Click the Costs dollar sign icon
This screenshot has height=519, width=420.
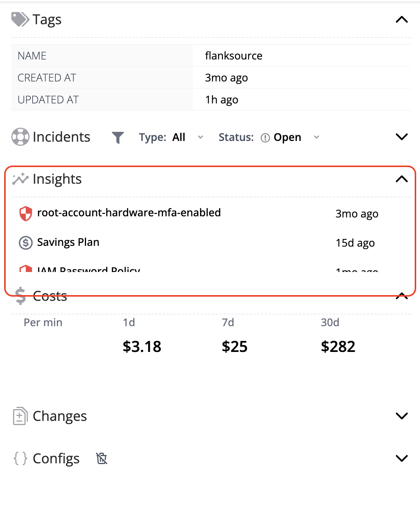(20, 296)
